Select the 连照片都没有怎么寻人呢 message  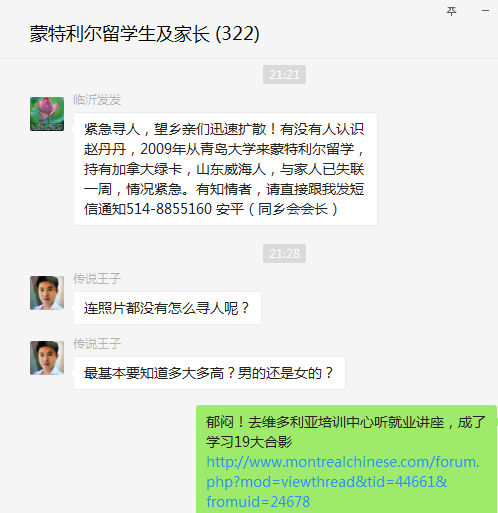(x=167, y=308)
